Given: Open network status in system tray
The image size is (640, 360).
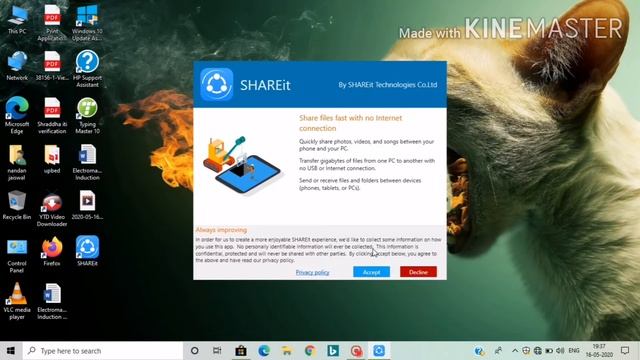Looking at the screenshot, I should pyautogui.click(x=538, y=351).
